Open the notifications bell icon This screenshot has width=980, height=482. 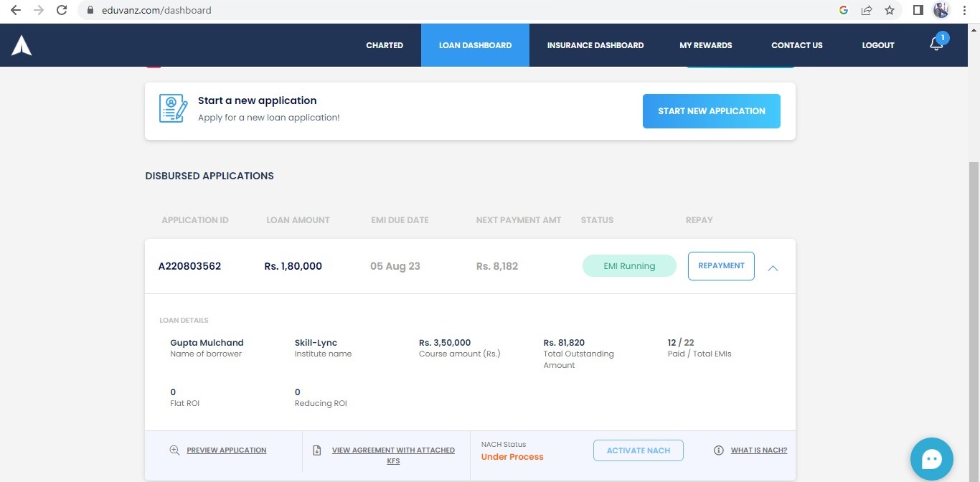pyautogui.click(x=936, y=44)
